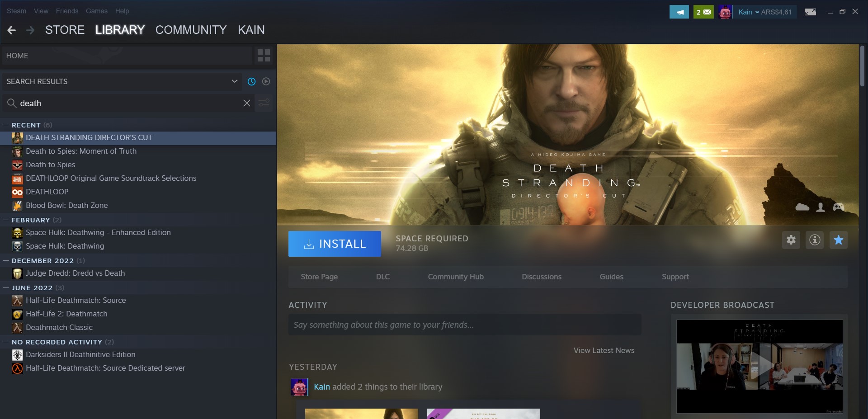Open the View menu
The width and height of the screenshot is (868, 419).
coord(41,11)
